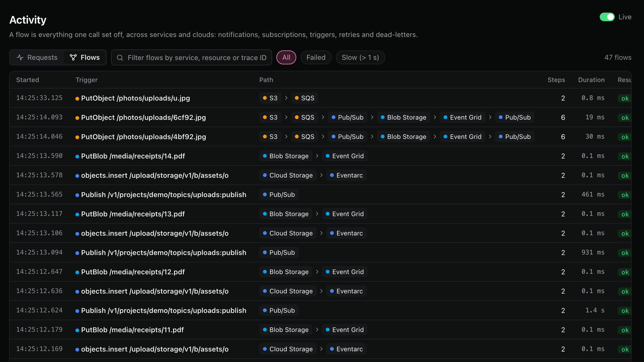Screen dimensions: 644x362
Task: Click the Steps column header
Action: (x=556, y=80)
